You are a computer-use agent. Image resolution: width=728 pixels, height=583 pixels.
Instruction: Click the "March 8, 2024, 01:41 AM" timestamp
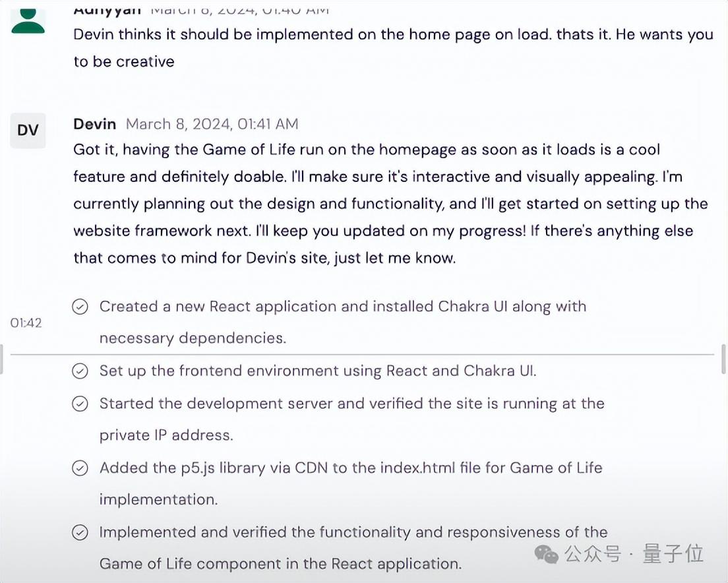(212, 124)
